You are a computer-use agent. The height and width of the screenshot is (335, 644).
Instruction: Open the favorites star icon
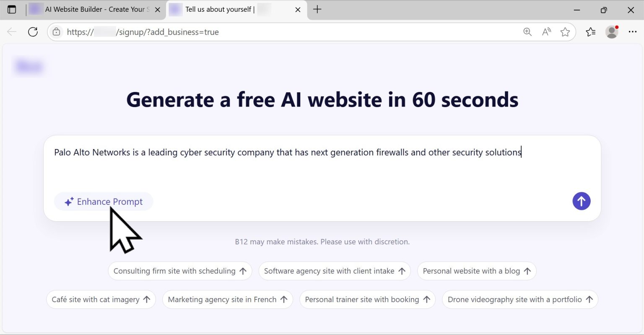click(x=565, y=31)
